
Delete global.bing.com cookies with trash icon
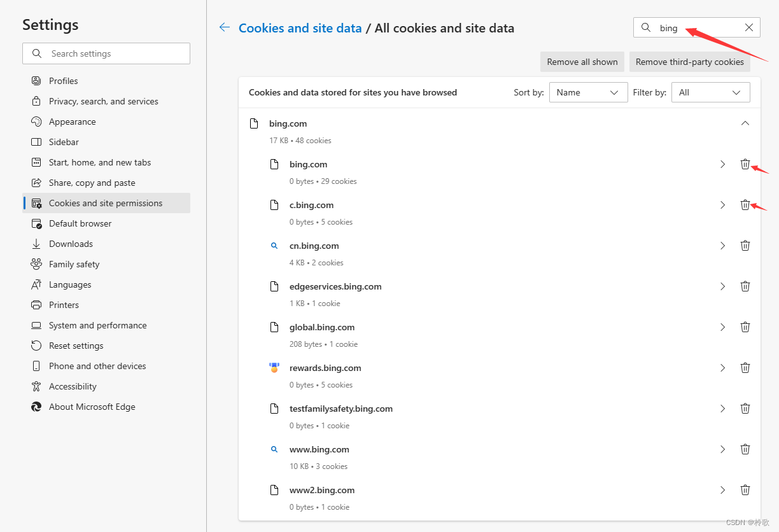click(745, 327)
